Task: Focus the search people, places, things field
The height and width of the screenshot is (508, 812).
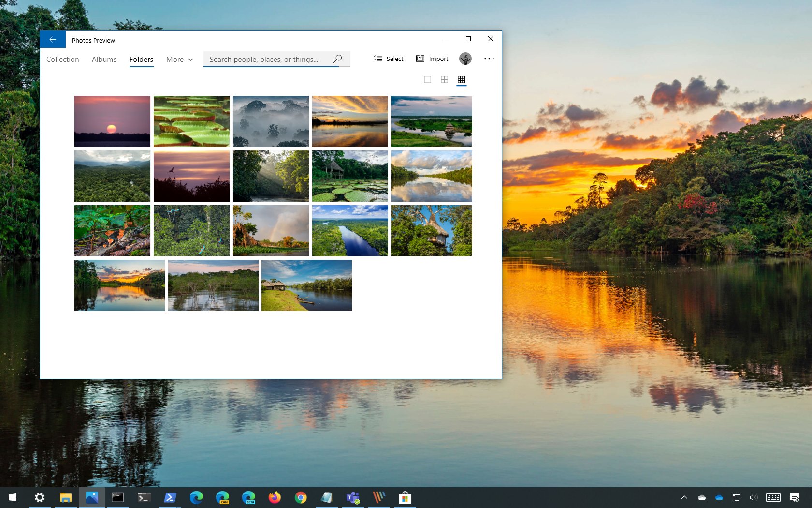Action: (276, 59)
